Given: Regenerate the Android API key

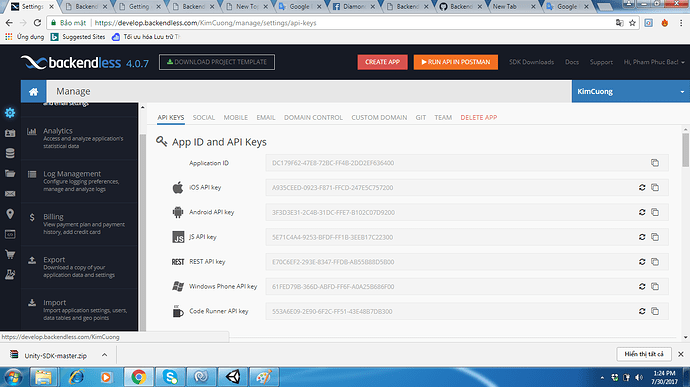Looking at the screenshot, I should (x=642, y=212).
